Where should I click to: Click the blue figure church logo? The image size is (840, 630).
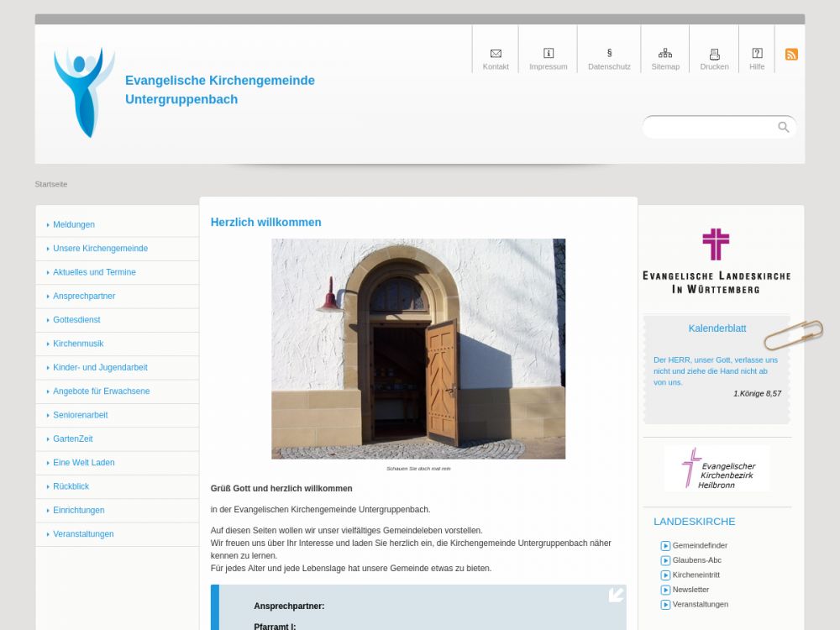tap(84, 92)
